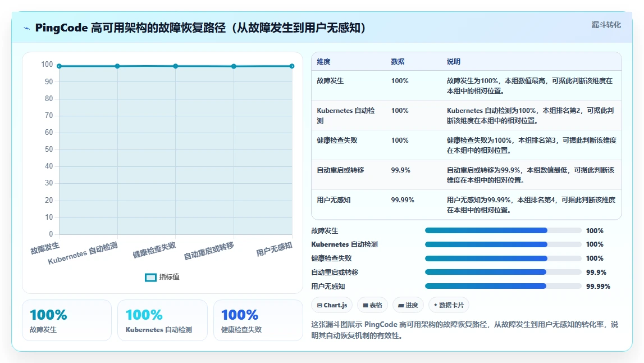This screenshot has height=363, width=644.
Task: Toggle the 指标值 legend swatch
Action: pyautogui.click(x=150, y=278)
